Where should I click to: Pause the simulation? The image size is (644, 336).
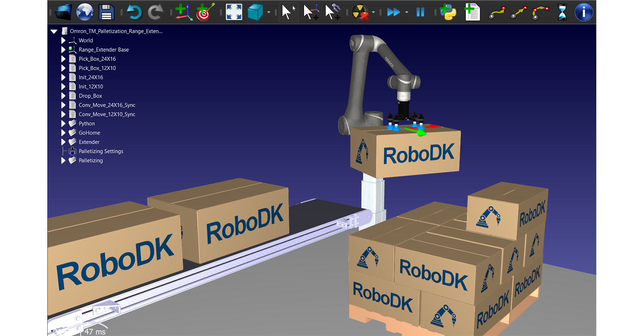pyautogui.click(x=420, y=12)
